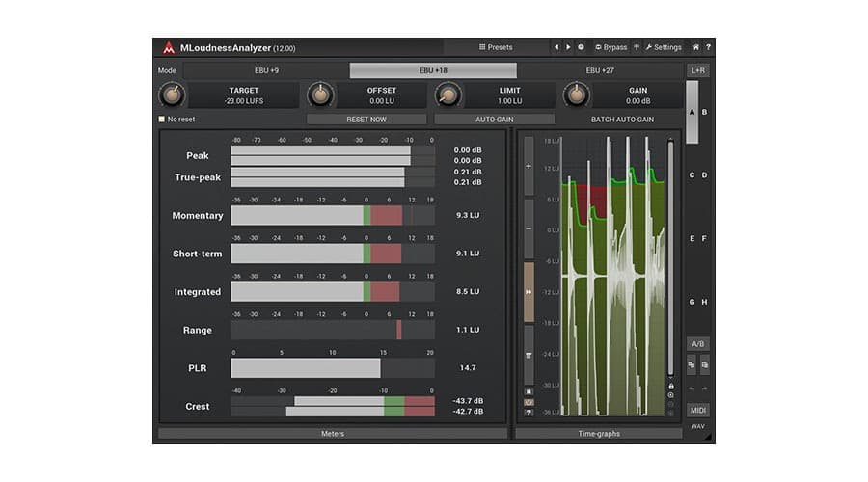Click the icon between Bypass and Settings
The image size is (868, 482).
click(637, 47)
